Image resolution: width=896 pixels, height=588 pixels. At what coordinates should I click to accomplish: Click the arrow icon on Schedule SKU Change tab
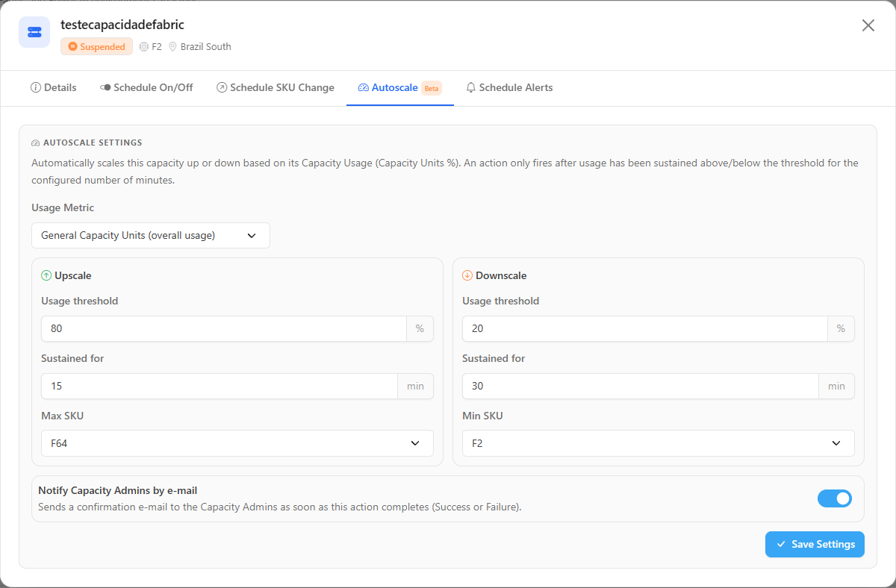click(222, 87)
